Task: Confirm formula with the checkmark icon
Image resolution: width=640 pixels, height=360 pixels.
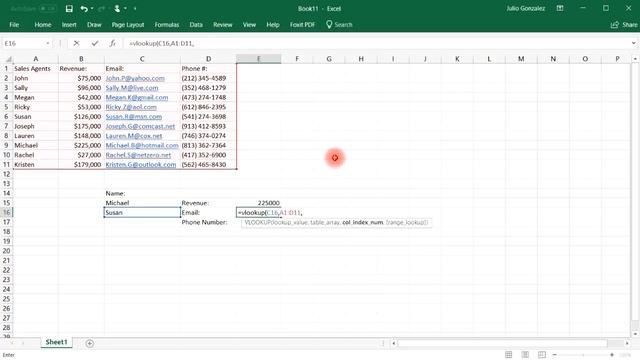Action: [x=95, y=43]
